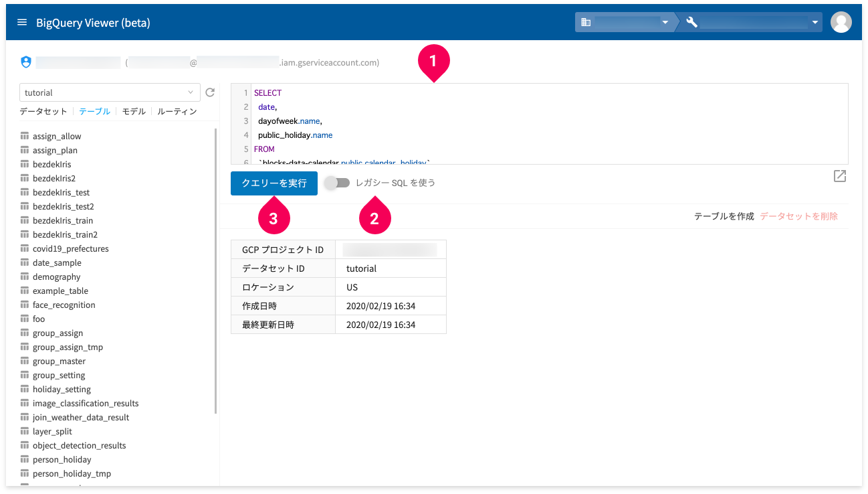Select the group_assign_tmp table
The height and width of the screenshot is (494, 868).
click(x=68, y=347)
